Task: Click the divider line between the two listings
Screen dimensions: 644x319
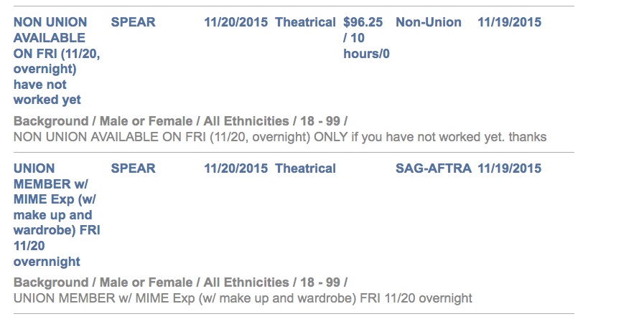Action: pyautogui.click(x=294, y=152)
